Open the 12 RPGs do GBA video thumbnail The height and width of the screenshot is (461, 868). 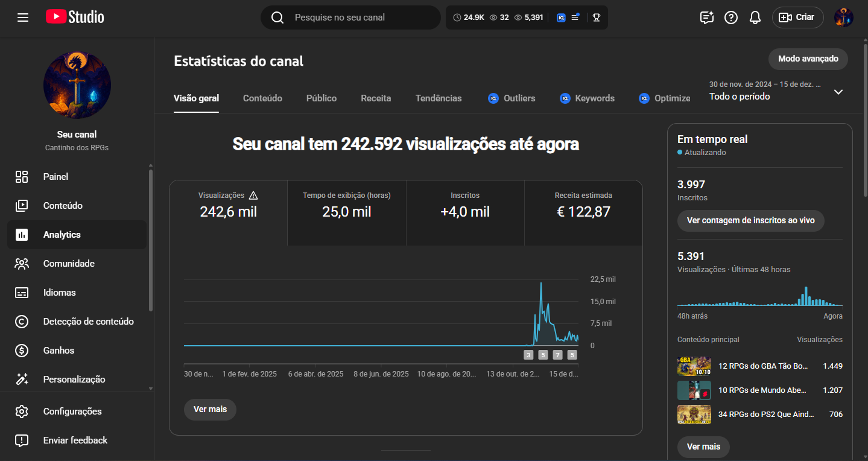694,366
